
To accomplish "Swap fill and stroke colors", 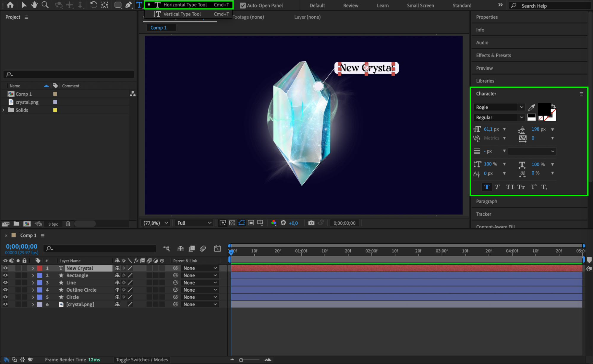I will 554,106.
